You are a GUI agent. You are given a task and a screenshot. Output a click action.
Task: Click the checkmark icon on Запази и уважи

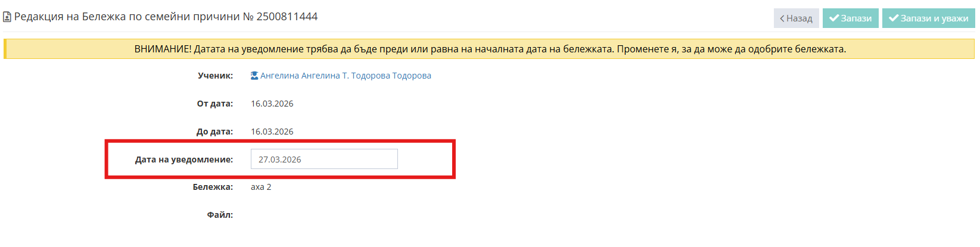coord(894,18)
